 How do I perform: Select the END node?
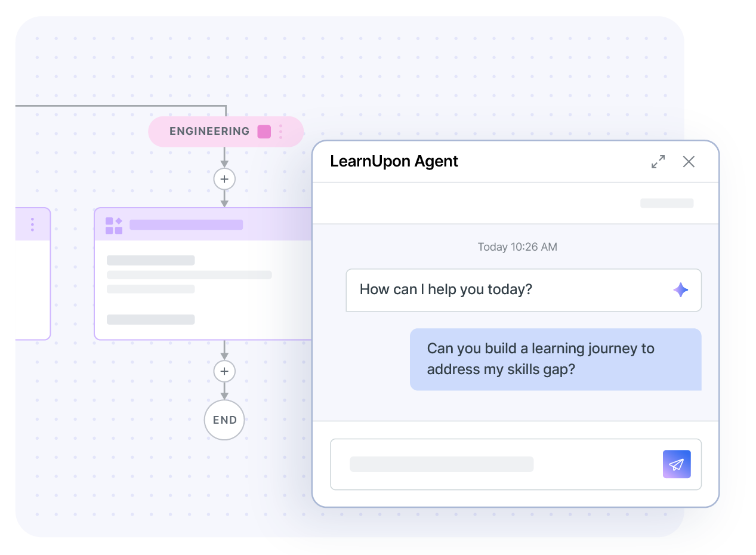click(224, 420)
